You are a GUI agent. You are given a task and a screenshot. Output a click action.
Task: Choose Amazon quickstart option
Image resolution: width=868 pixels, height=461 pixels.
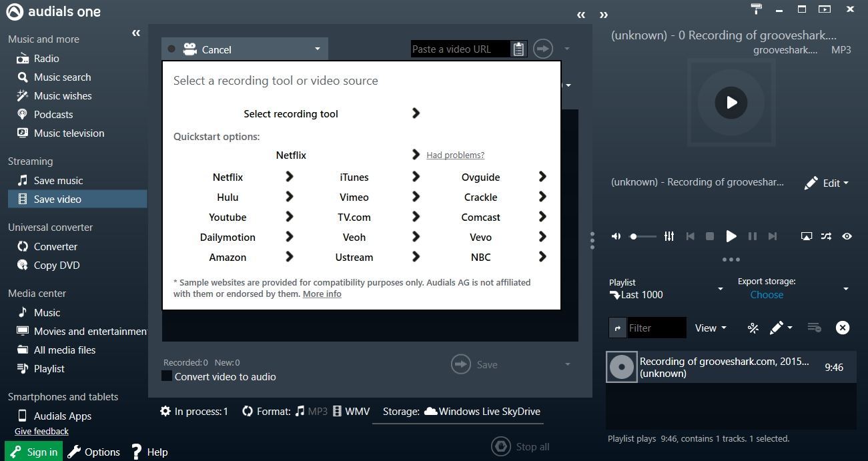(228, 258)
